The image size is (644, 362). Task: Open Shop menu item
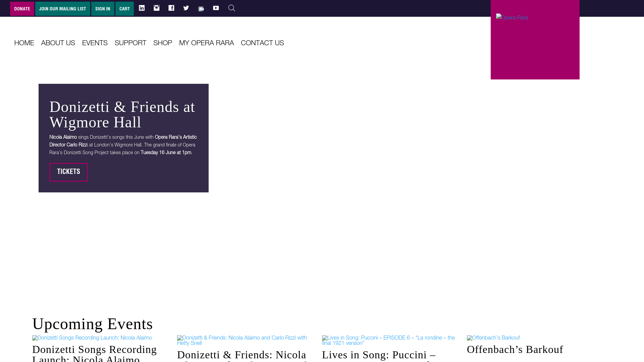pyautogui.click(x=163, y=43)
